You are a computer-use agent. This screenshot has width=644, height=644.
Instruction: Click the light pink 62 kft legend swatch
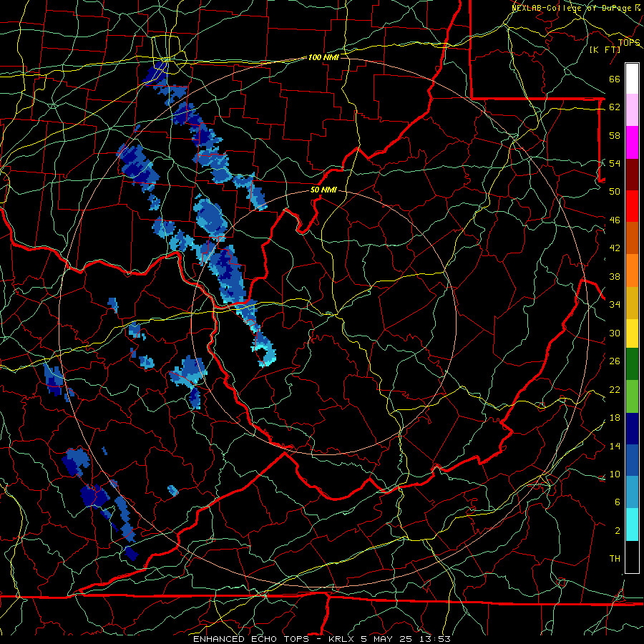click(632, 110)
